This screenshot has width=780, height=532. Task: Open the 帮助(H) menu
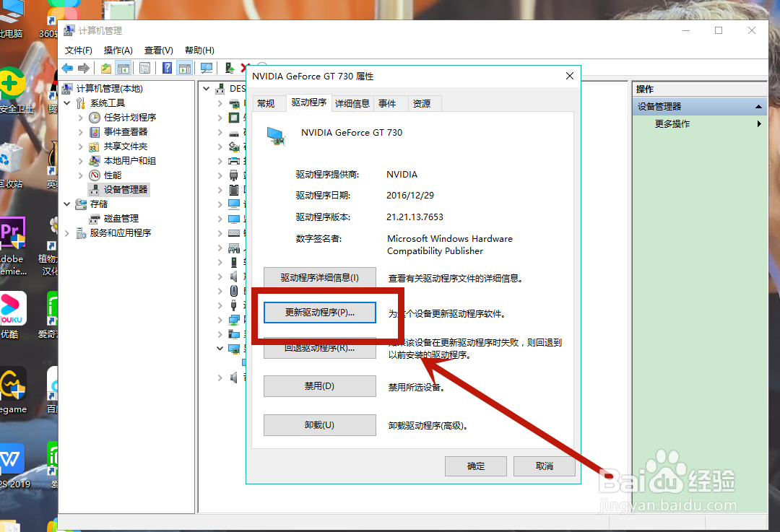[199, 51]
